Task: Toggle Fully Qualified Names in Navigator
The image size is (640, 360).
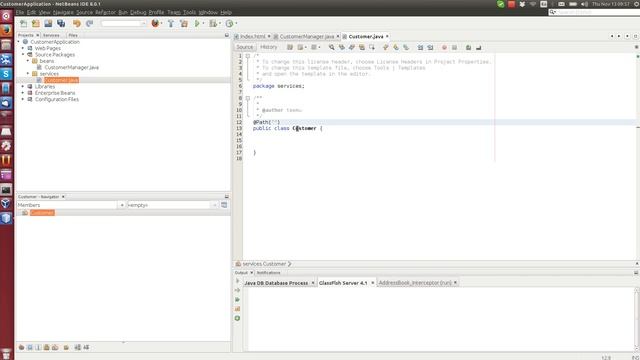Action: [66, 347]
